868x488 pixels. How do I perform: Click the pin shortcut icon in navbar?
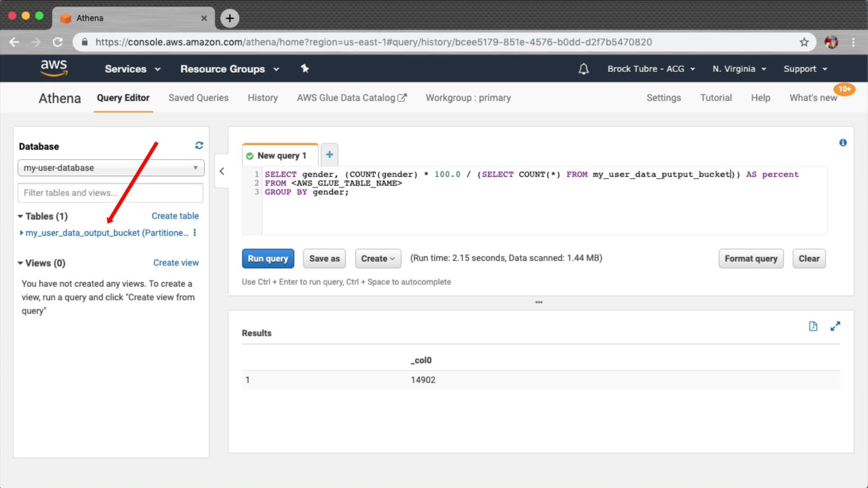[x=305, y=69]
